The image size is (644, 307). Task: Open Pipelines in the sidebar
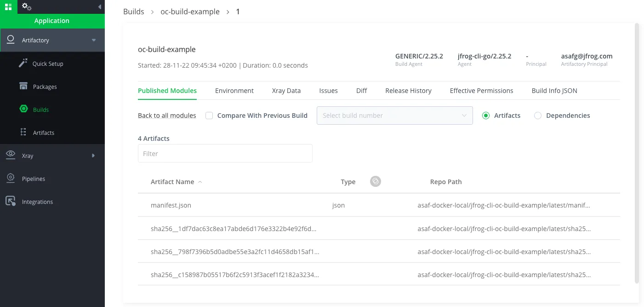point(34,179)
